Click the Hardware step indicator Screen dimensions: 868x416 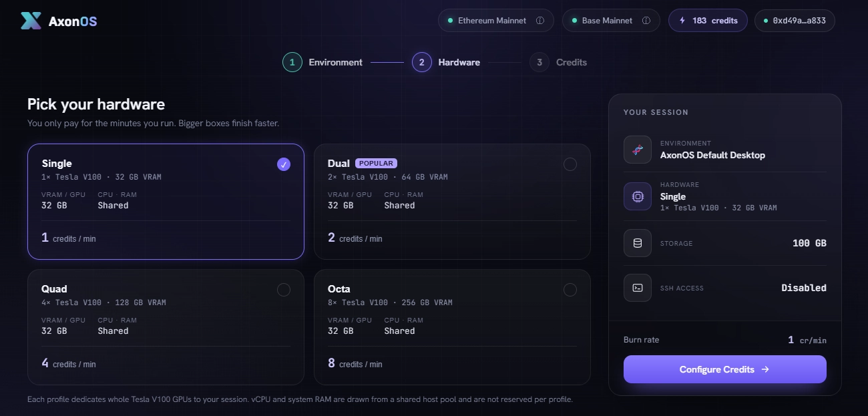(x=446, y=62)
